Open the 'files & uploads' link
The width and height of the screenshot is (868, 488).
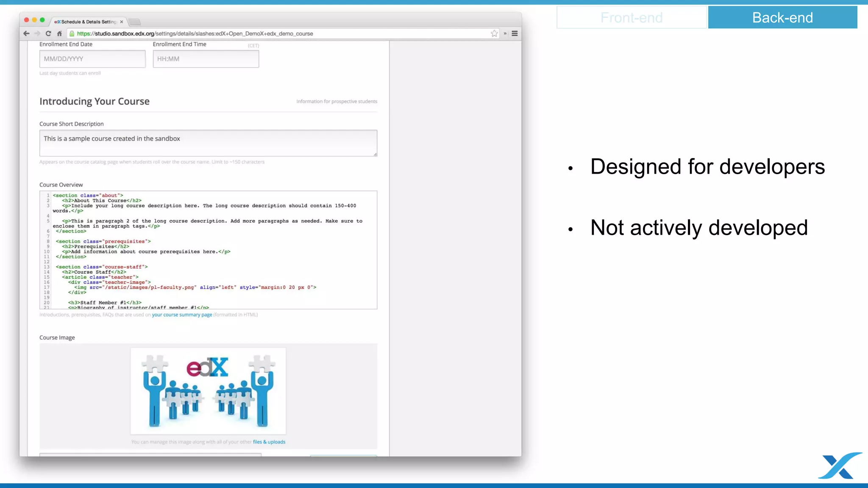[x=269, y=442]
